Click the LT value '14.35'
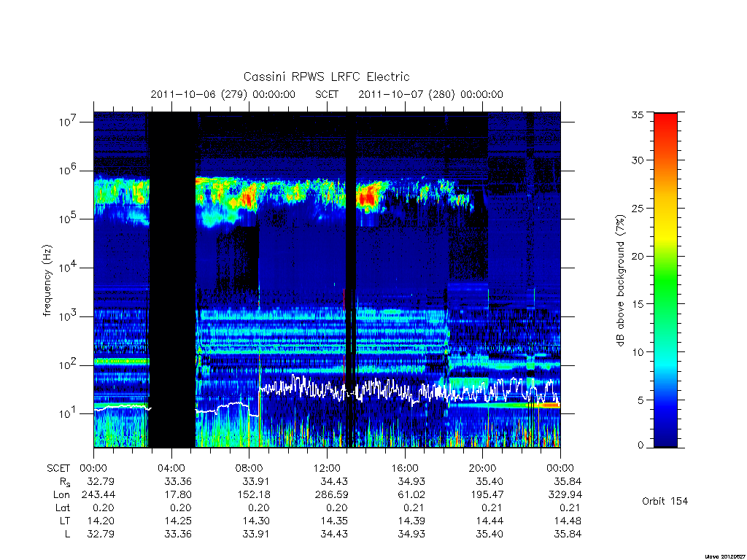747x560 pixels. point(334,521)
